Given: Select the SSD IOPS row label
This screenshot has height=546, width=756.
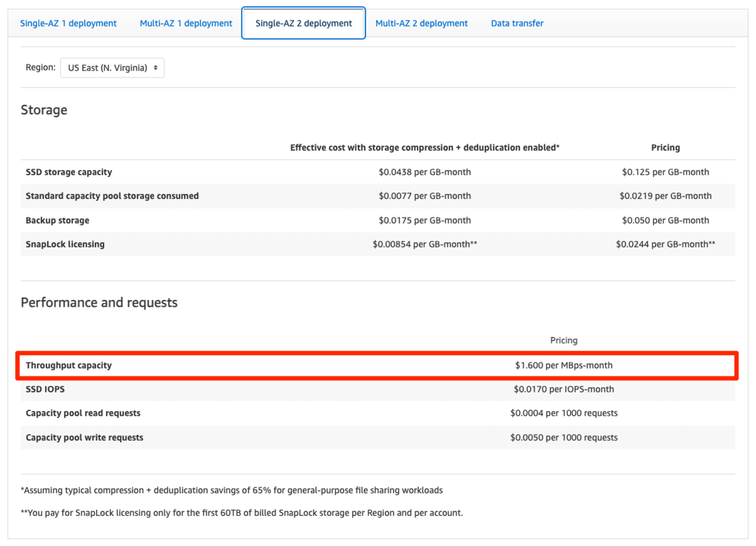Looking at the screenshot, I should pyautogui.click(x=45, y=389).
